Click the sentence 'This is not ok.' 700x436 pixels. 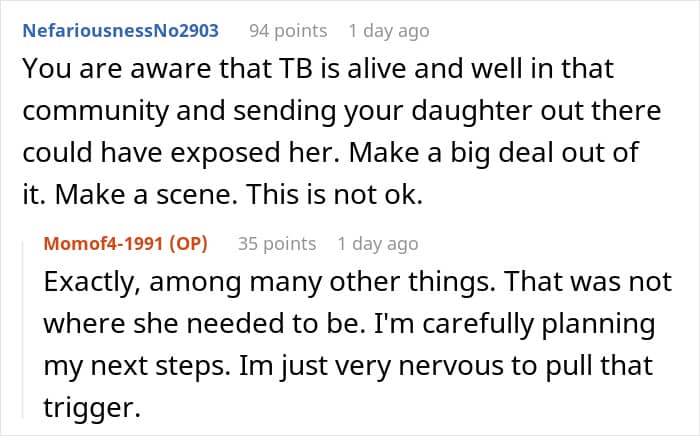pos(334,195)
